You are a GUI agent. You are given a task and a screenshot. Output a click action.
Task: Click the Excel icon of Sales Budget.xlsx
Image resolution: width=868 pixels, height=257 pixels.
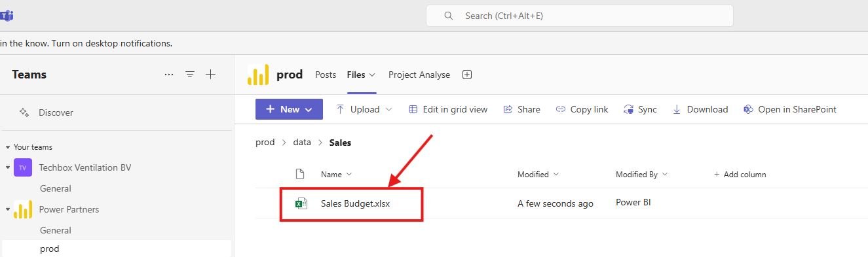pos(301,203)
